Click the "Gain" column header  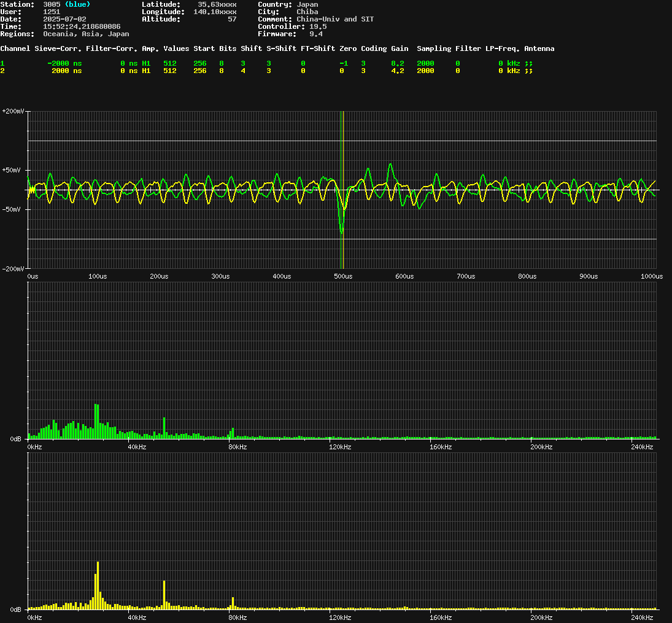tap(400, 48)
